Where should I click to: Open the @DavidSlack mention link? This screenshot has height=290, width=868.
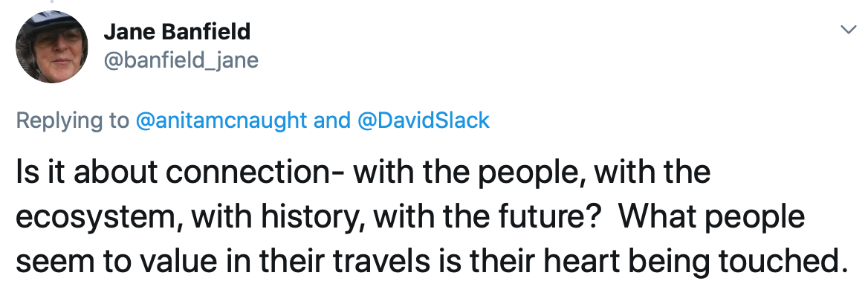pos(424,120)
